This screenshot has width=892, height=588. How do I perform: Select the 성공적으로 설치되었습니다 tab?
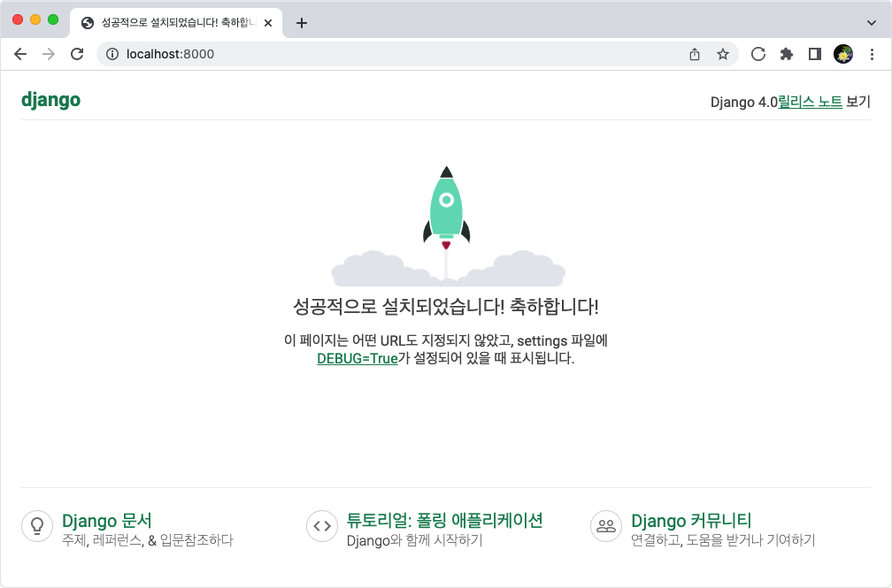point(176,23)
